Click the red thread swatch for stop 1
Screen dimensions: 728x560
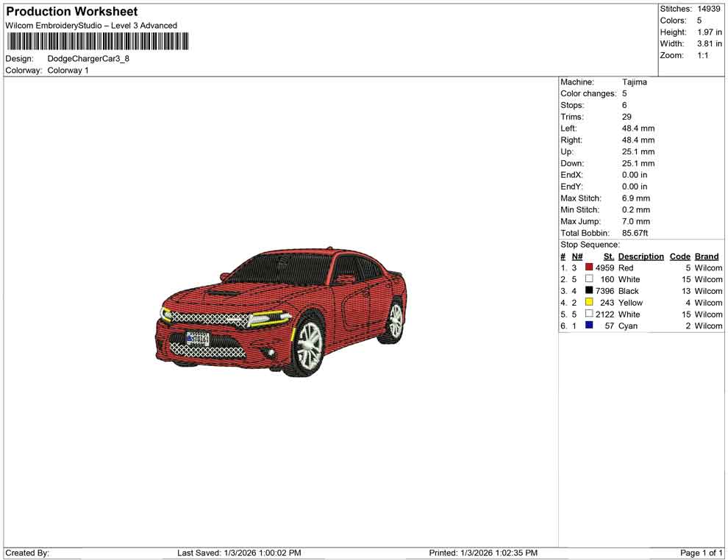[x=588, y=268]
